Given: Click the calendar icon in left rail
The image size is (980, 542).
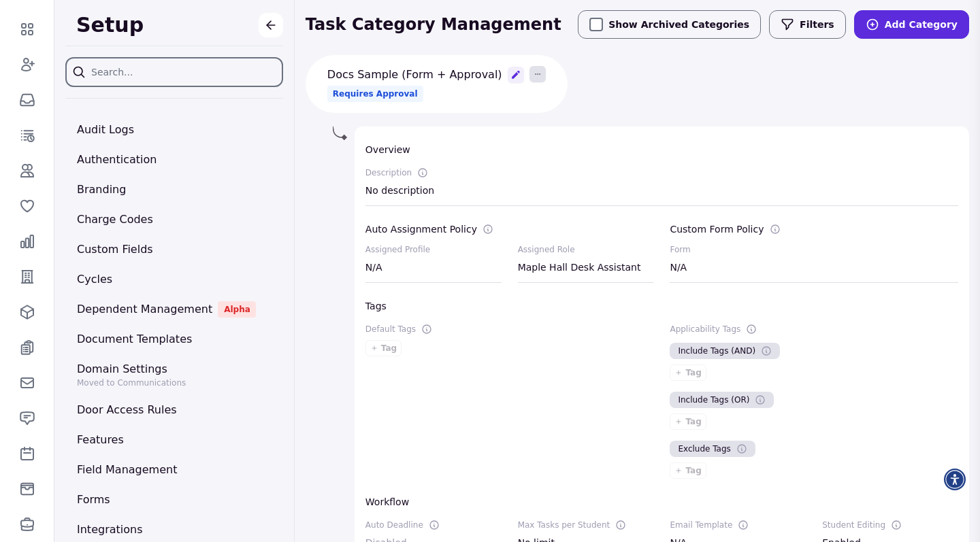Looking at the screenshot, I should 27,454.
